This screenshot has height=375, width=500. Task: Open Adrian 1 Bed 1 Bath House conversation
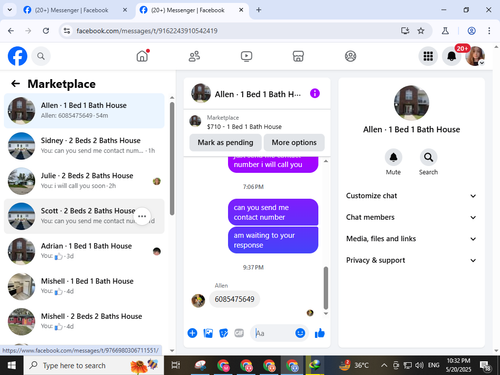coord(84,251)
